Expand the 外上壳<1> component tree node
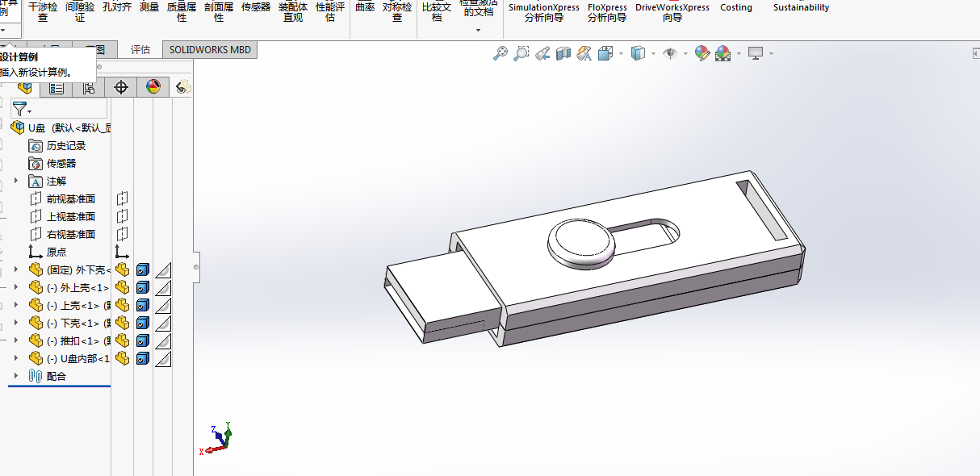Image resolution: width=980 pixels, height=476 pixels. click(15, 287)
